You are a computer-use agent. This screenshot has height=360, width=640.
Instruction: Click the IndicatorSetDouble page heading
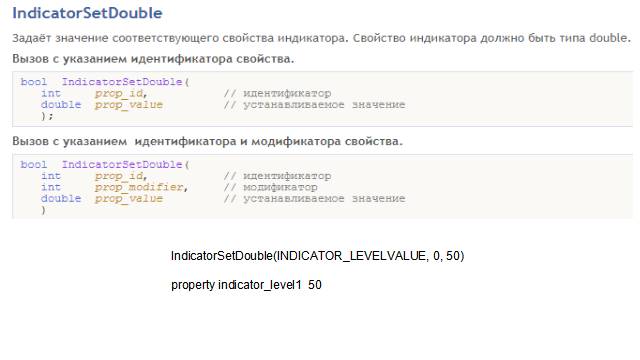click(x=87, y=13)
